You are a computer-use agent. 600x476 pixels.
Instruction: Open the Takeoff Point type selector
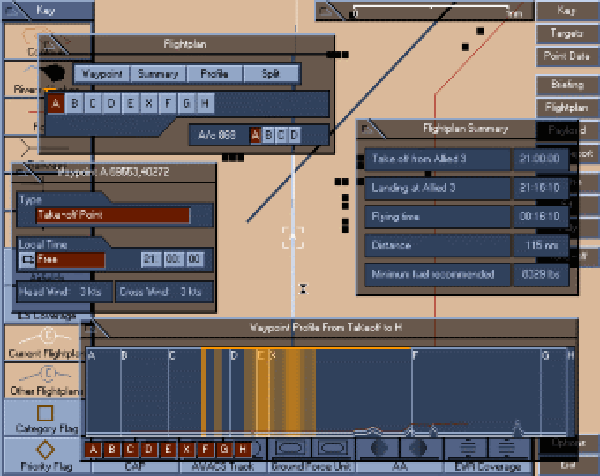113,215
